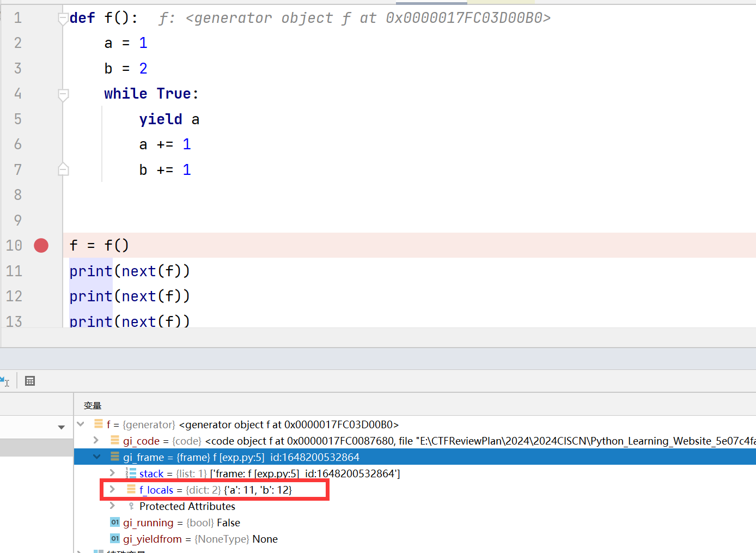
Task: Click the list icon beside stack
Action: coord(131,473)
